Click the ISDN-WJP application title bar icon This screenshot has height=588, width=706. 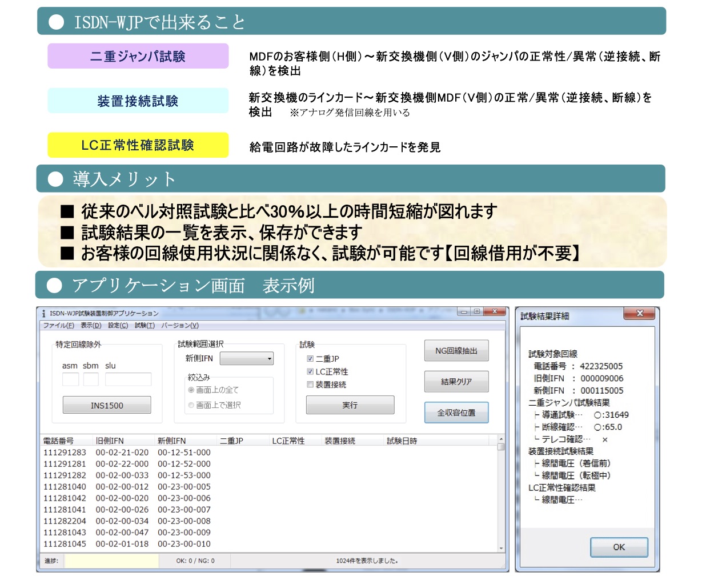(43, 313)
